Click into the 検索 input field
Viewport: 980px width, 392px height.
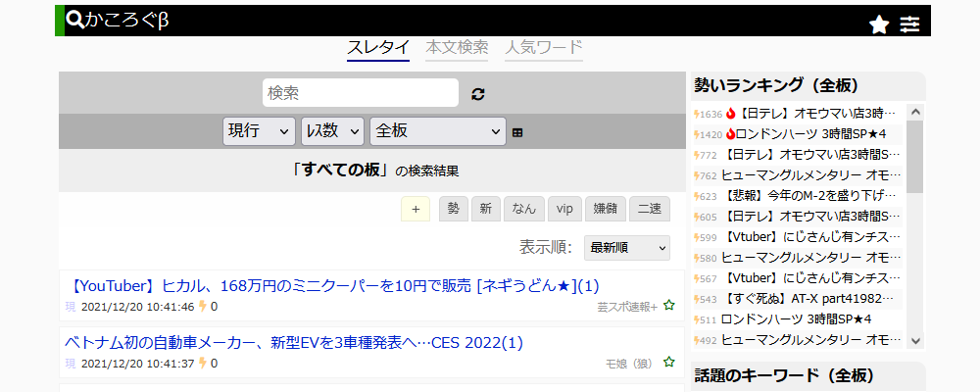361,93
